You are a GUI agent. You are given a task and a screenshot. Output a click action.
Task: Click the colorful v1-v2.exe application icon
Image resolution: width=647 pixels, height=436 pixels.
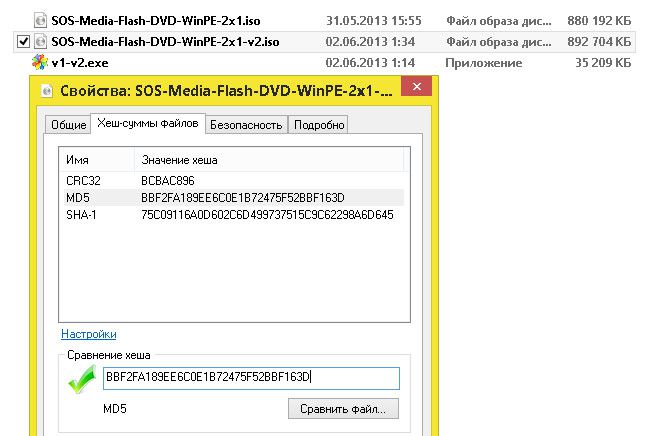[x=40, y=62]
